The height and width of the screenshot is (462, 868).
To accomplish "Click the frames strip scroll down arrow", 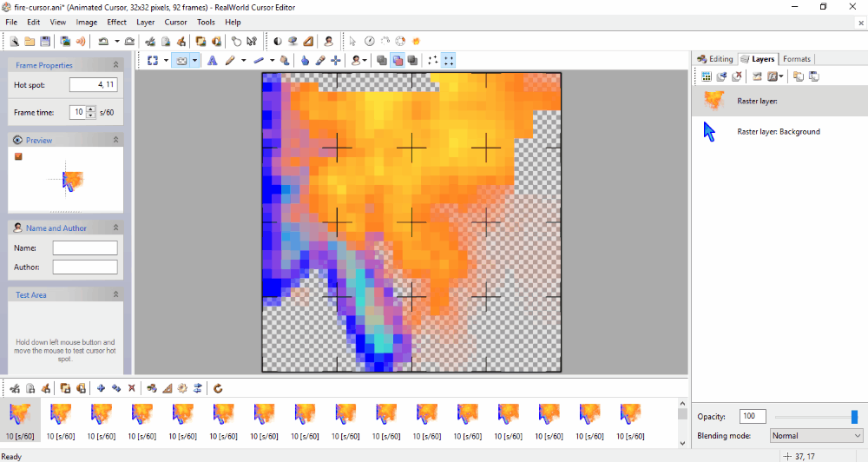I will pyautogui.click(x=682, y=443).
